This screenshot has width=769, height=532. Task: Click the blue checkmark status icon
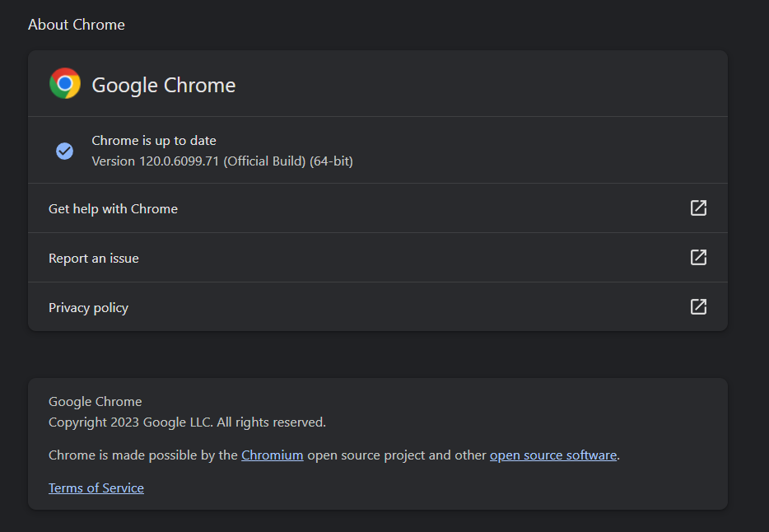coord(64,150)
